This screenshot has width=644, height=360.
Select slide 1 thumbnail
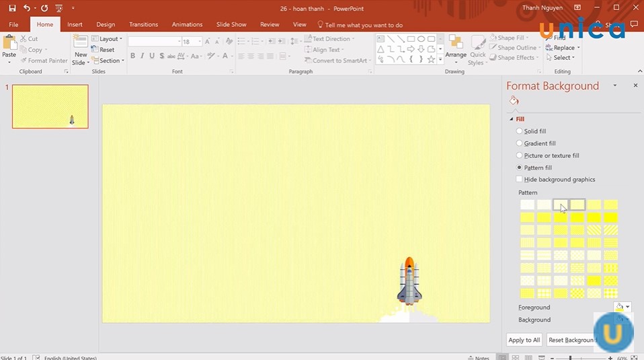(x=50, y=106)
